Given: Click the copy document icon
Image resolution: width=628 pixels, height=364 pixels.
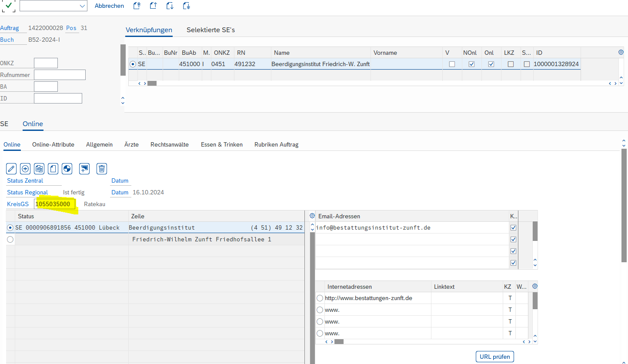Looking at the screenshot, I should [x=39, y=169].
